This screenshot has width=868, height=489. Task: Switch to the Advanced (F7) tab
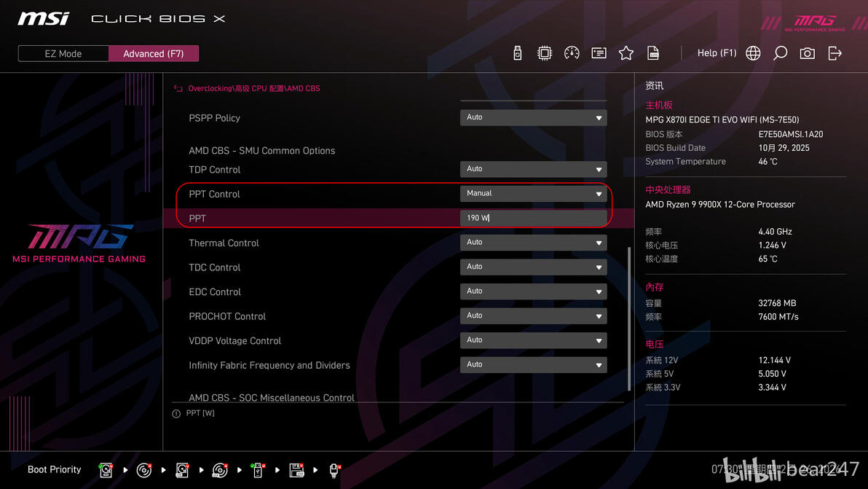[154, 54]
